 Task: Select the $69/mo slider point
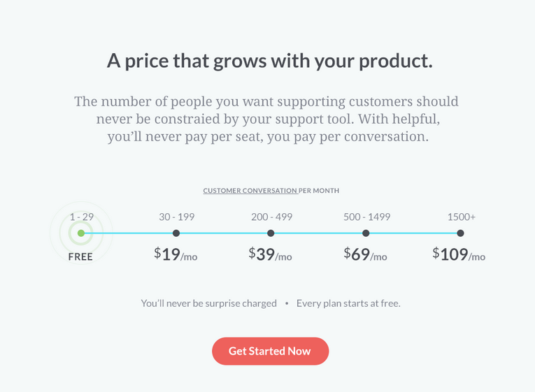(366, 233)
